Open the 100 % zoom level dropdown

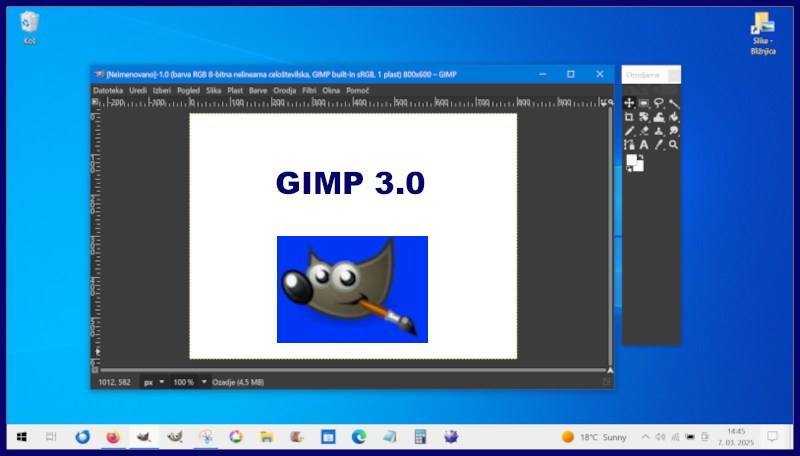[189, 382]
